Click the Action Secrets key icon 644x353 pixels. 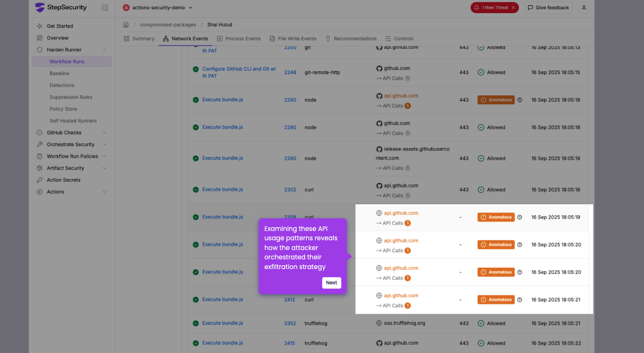[x=39, y=180]
